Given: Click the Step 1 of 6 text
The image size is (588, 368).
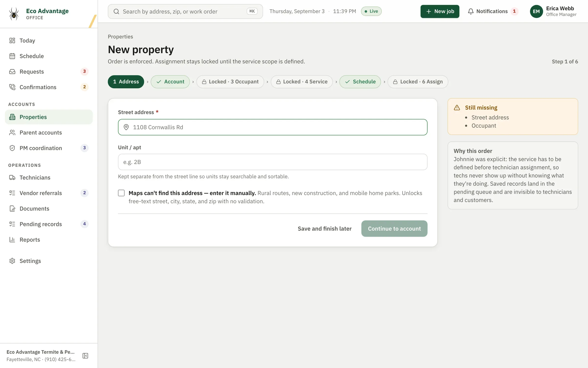Looking at the screenshot, I should pos(565,62).
